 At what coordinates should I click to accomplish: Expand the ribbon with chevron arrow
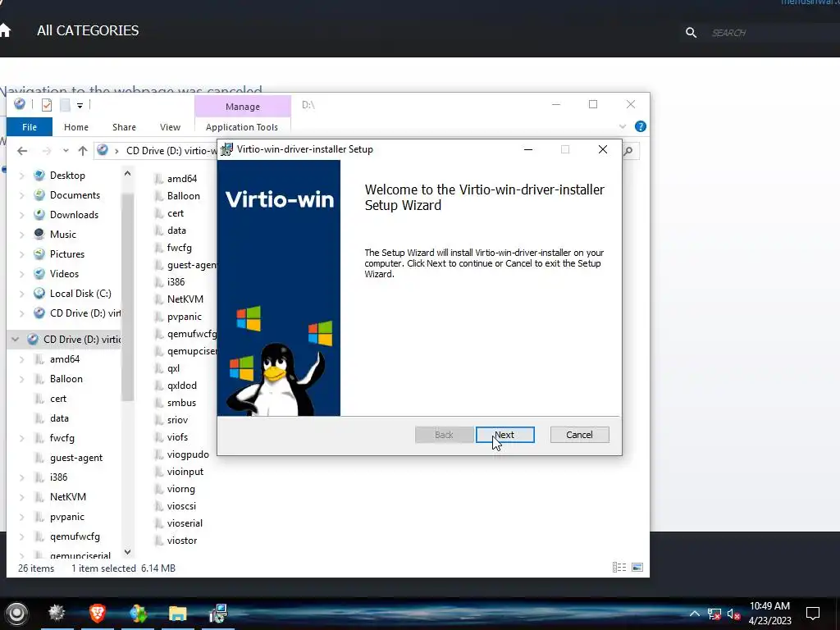tap(623, 126)
